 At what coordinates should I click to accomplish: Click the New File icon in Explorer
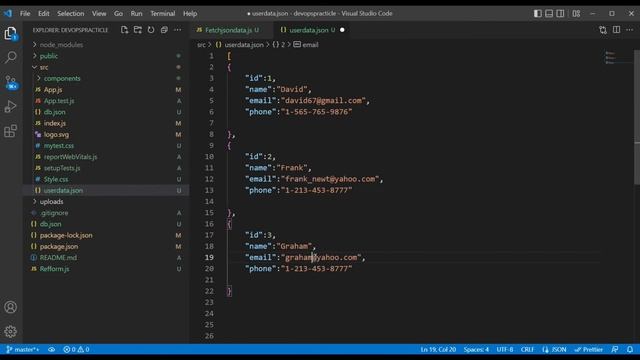click(x=124, y=30)
